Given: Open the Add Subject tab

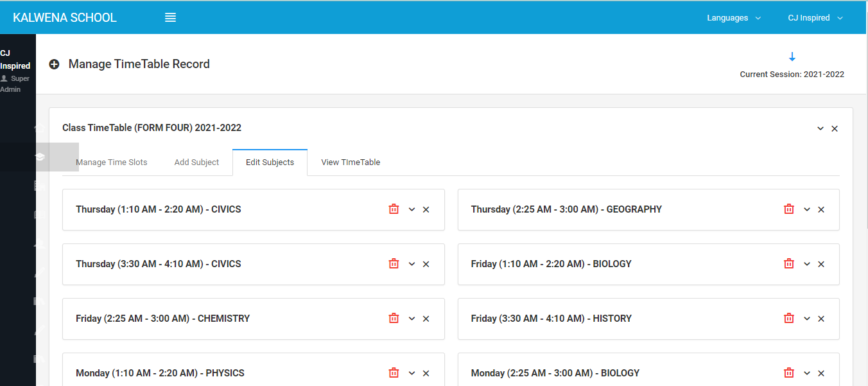Looking at the screenshot, I should click(x=196, y=162).
